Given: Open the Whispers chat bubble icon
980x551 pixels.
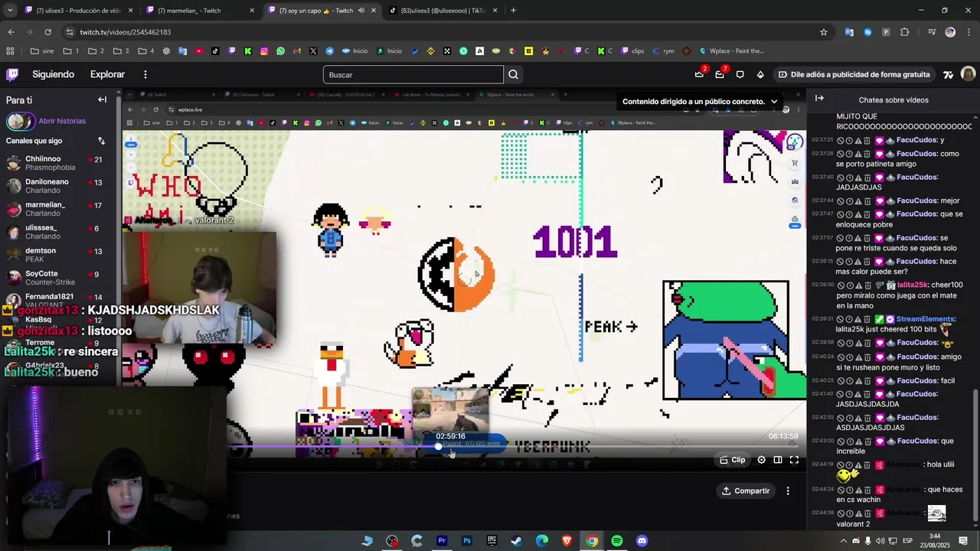Looking at the screenshot, I should click(x=740, y=74).
